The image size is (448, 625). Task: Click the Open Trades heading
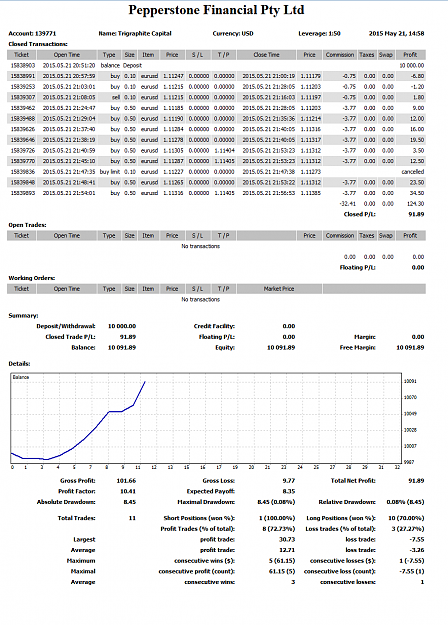click(28, 225)
